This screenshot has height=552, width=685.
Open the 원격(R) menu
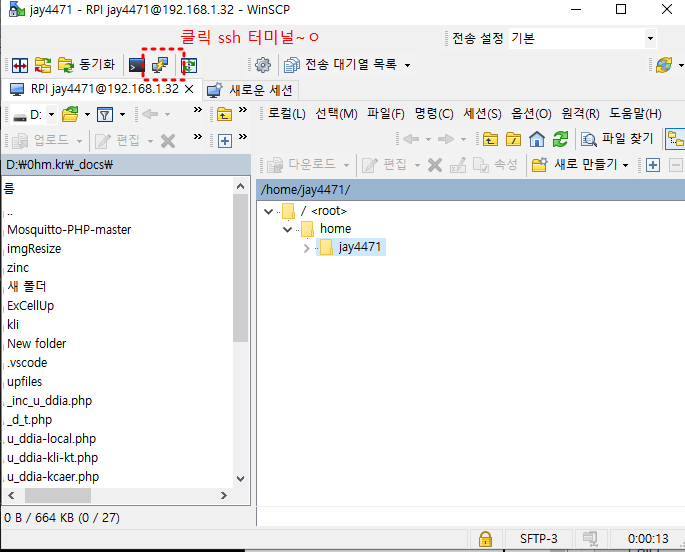580,114
